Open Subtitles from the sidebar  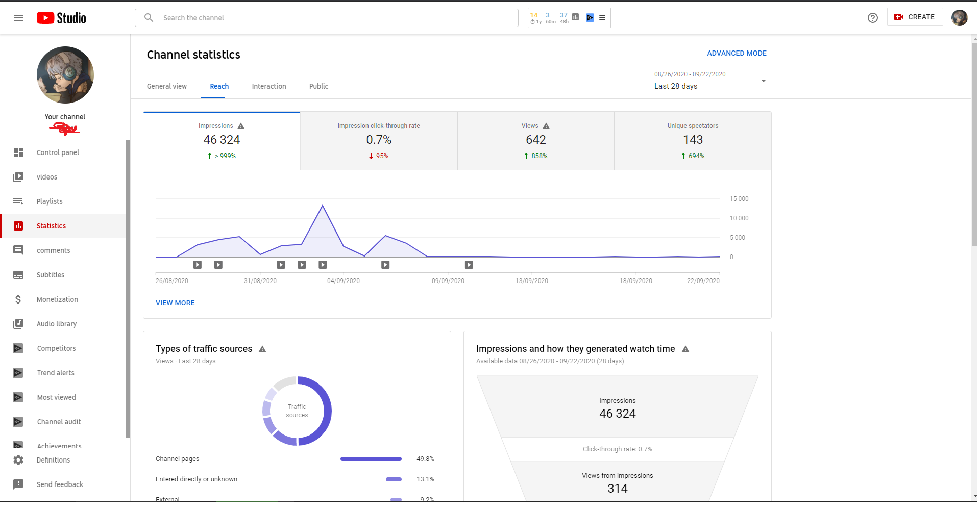point(63,275)
